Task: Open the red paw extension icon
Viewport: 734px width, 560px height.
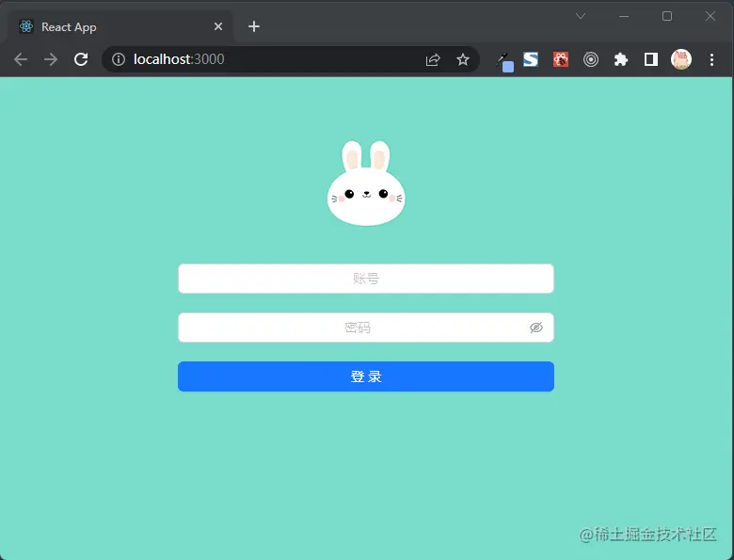Action: pyautogui.click(x=561, y=59)
